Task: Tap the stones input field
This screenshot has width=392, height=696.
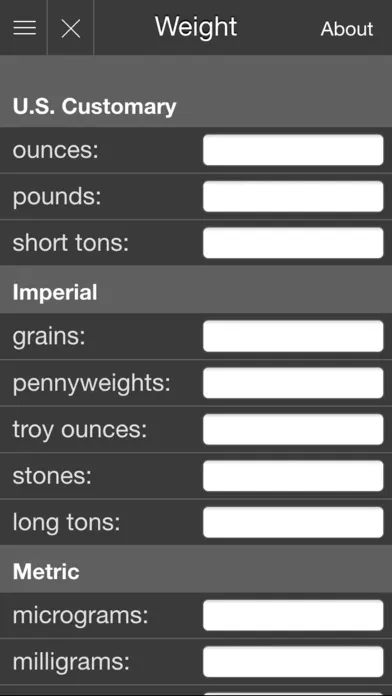Action: coord(293,476)
